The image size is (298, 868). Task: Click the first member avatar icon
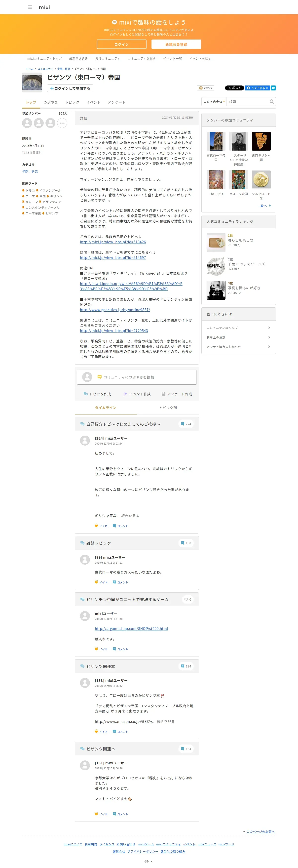coord(27,123)
